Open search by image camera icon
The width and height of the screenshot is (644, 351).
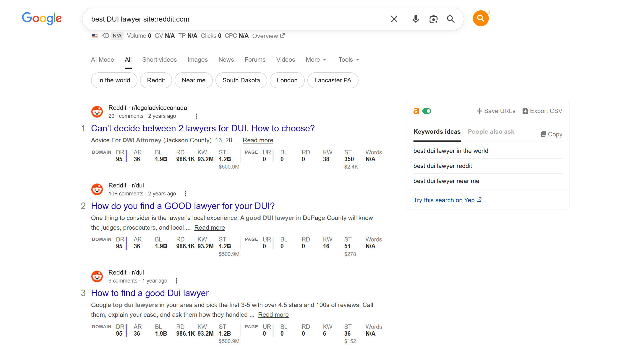coord(433,19)
